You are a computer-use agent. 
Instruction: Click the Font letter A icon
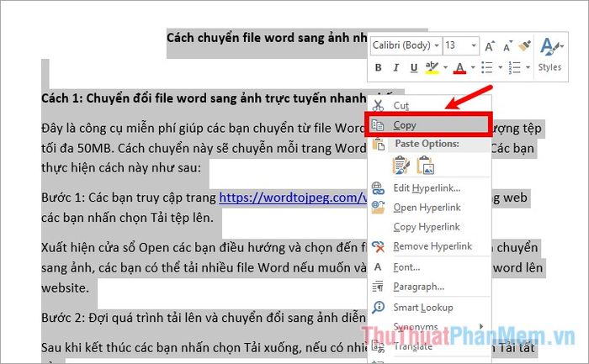378,266
